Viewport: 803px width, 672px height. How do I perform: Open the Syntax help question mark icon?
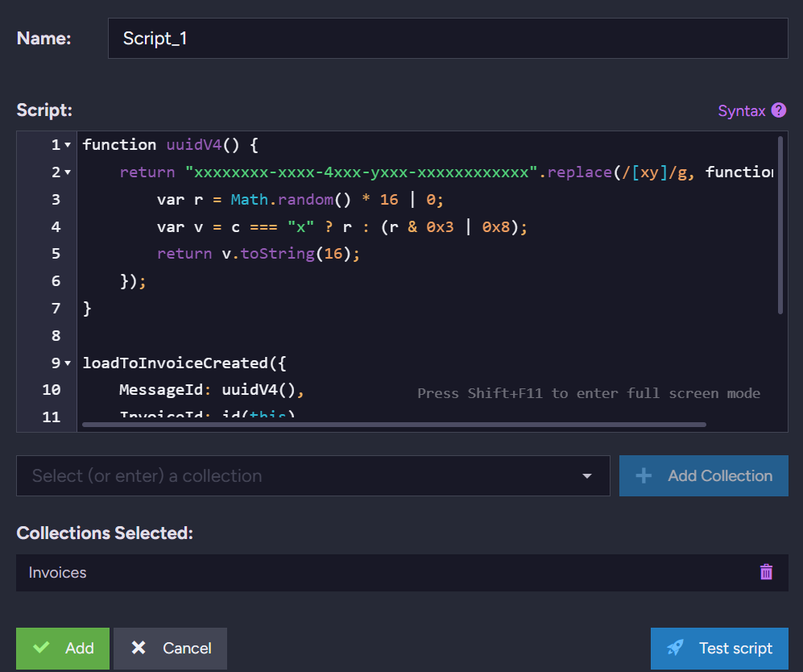778,110
